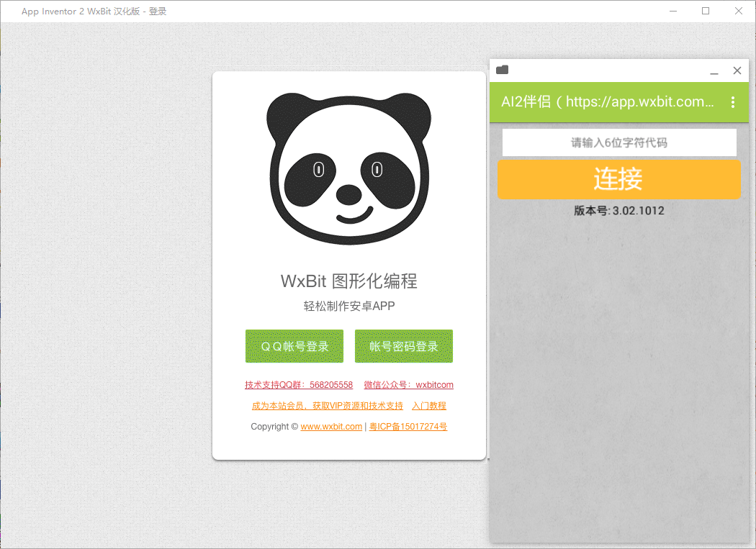Screen dimensions: 756x549
Task: Click the QQ帐号登录 button
Action: tap(294, 346)
